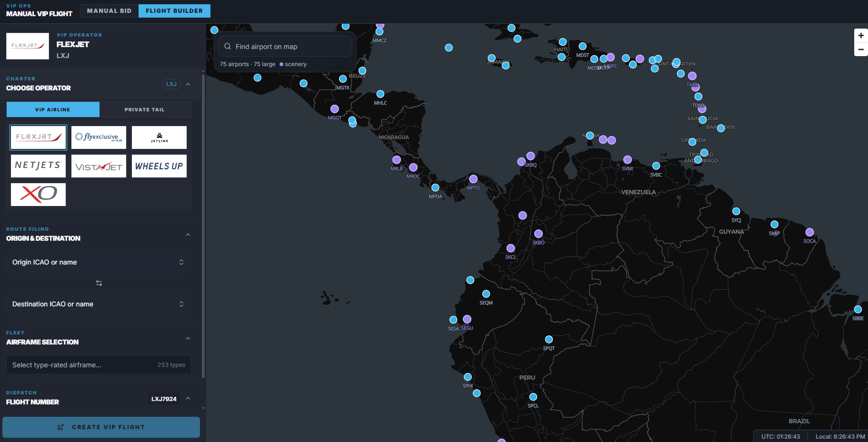The width and height of the screenshot is (868, 442).
Task: Click the '253 types' count text
Action: pyautogui.click(x=171, y=365)
